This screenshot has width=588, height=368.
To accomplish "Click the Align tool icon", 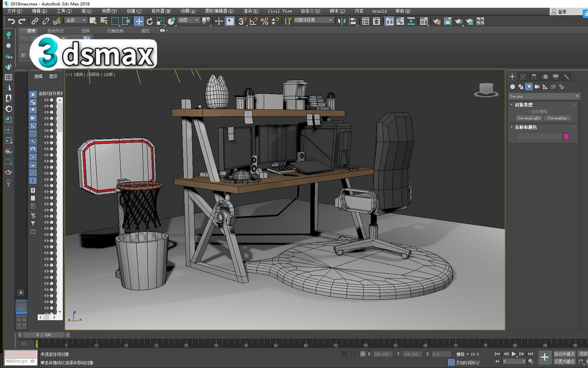I will coord(353,21).
